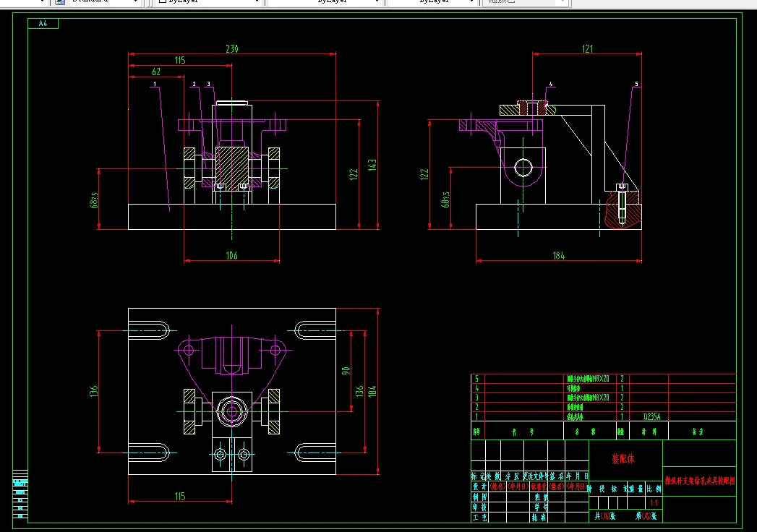The image size is (757, 532).
Task: Click the Q235A material cell
Action: (x=651, y=416)
